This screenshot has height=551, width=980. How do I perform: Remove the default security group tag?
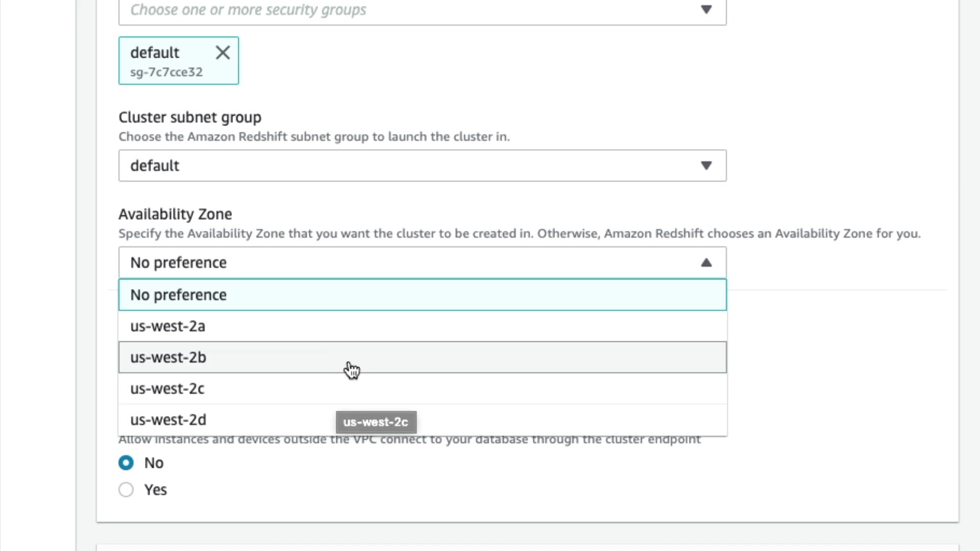pyautogui.click(x=223, y=53)
